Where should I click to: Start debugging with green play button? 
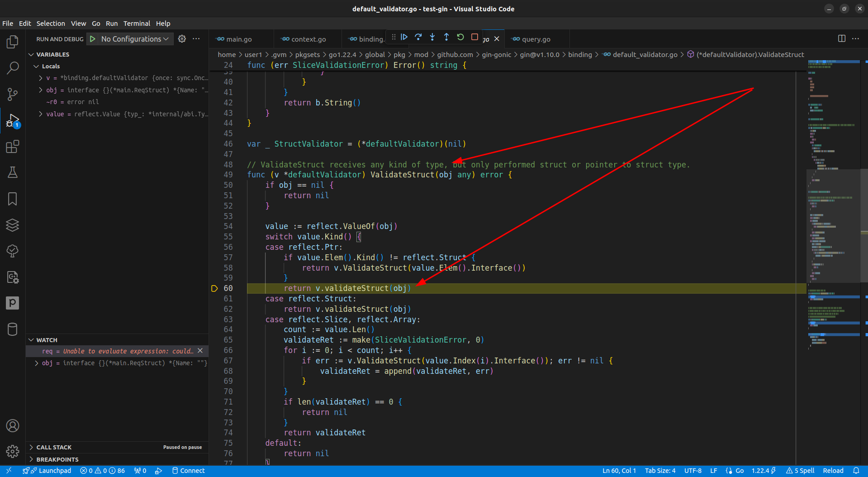(93, 39)
